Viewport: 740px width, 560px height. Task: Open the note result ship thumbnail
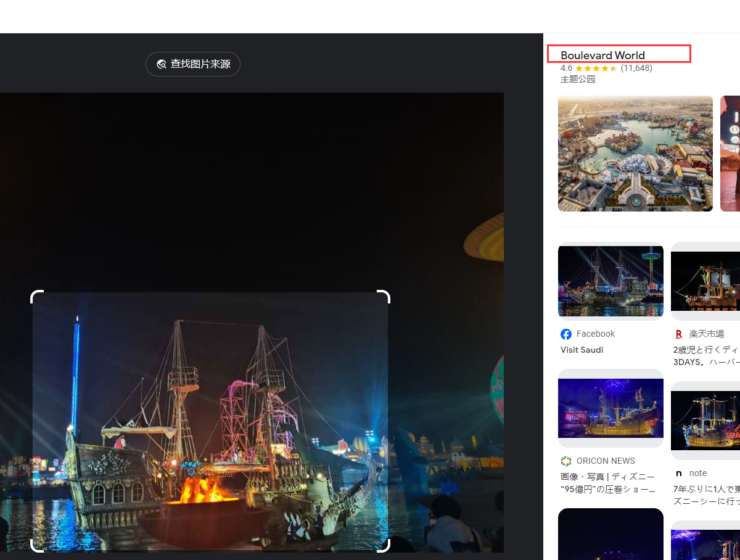pos(705,421)
